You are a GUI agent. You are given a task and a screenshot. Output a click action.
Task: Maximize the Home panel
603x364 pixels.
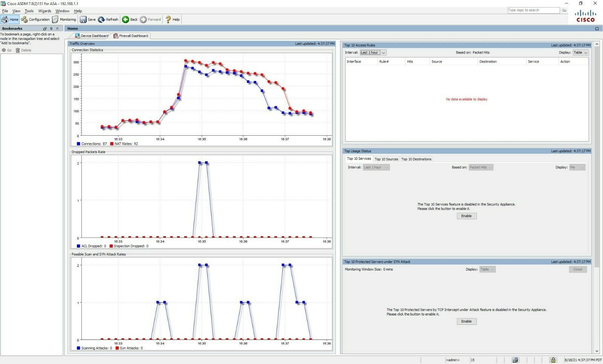click(597, 29)
